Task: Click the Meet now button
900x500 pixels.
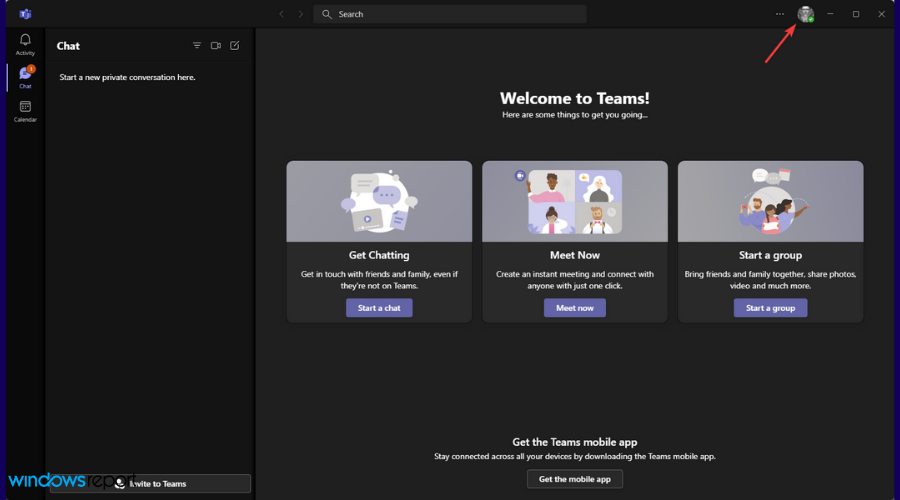Action: coord(575,308)
